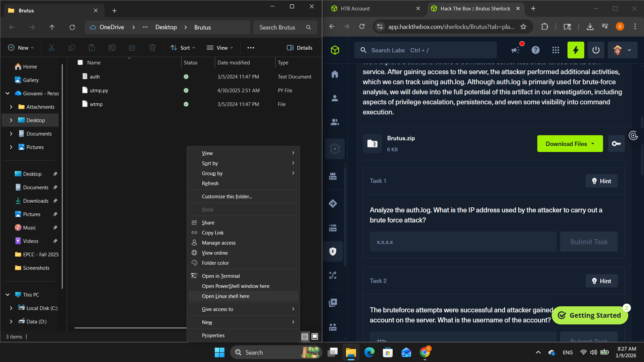This screenshot has width=644, height=362.
Task: Click the Cut scissors icon in Explorer toolbar
Action: [51, 48]
